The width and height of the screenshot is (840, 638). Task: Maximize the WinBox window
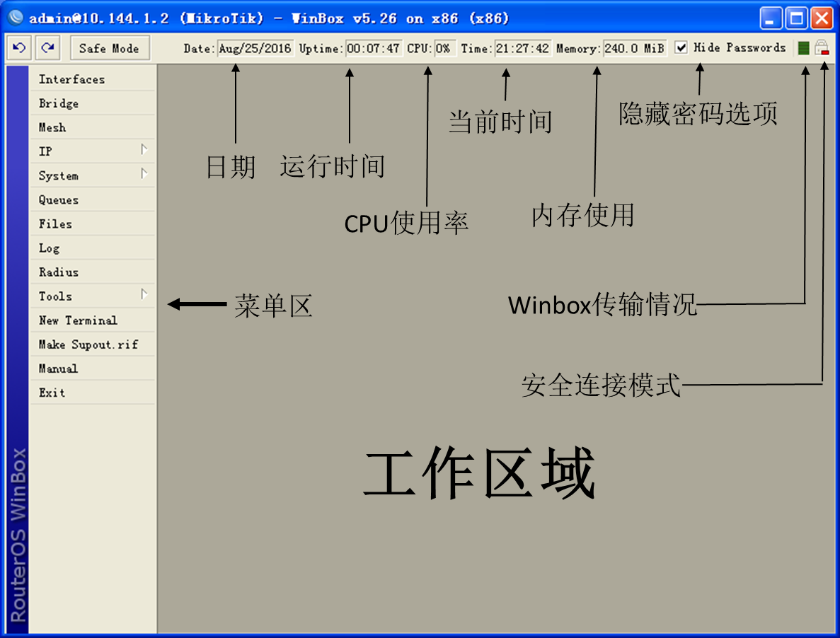[796, 18]
